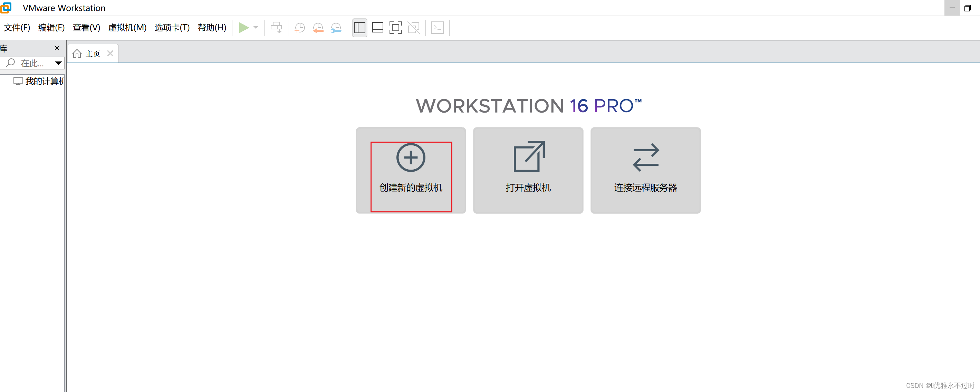Screen dimensions: 980x392
Task: Open the 虚拟机(M) menu
Action: (127, 27)
